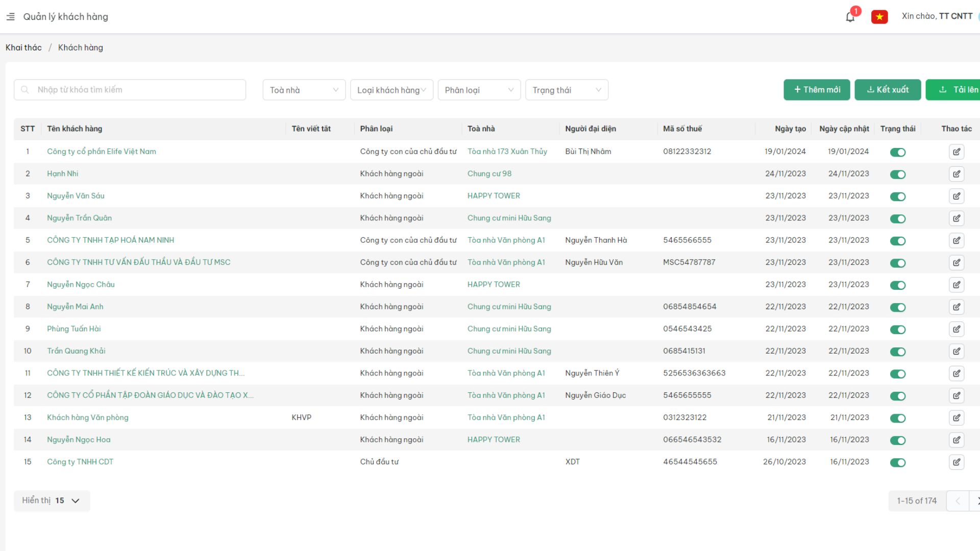Edit the TẬP ĐOÀN GIÁO DỤC company row

[x=957, y=396]
